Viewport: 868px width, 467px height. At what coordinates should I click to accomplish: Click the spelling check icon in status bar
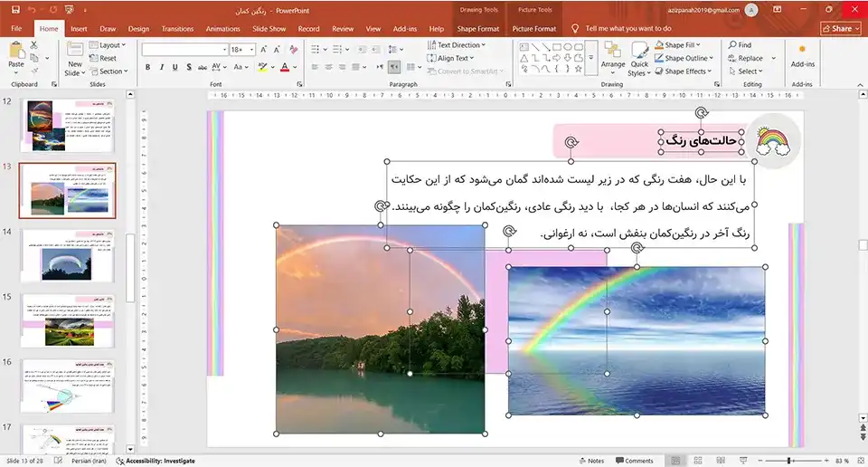58,461
